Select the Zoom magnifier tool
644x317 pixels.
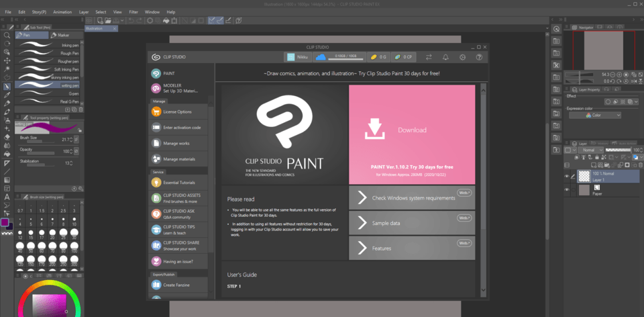click(7, 35)
